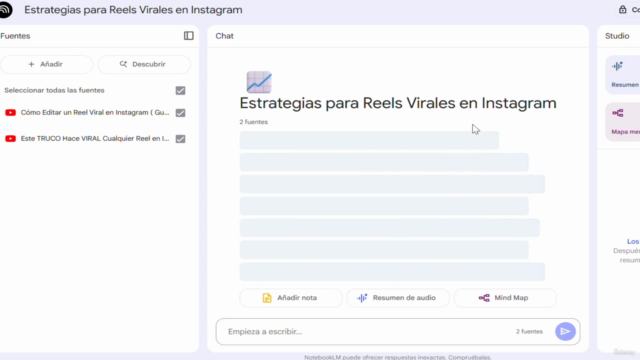Collapse the Fuentes panel with the sidebar icon
The image size is (640, 360).
tap(189, 36)
